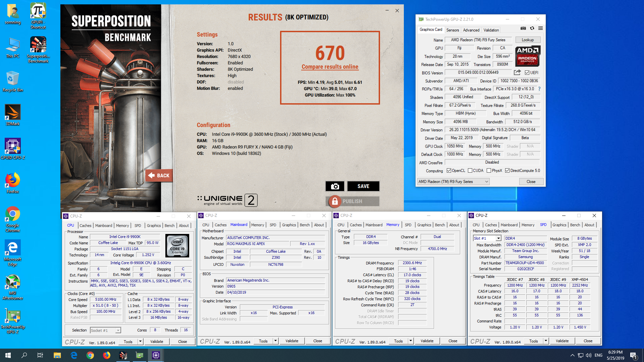
Task: Open the GPUPI Shortcut desktop icon
Action: pos(38,16)
